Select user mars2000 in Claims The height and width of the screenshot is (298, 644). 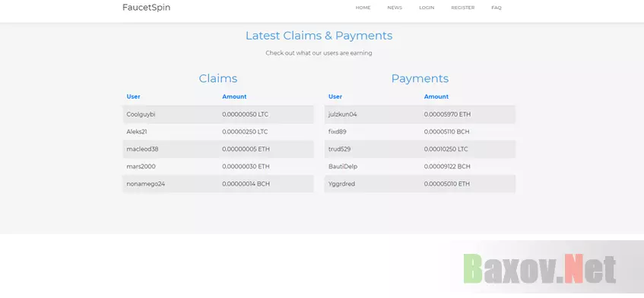pos(141,166)
